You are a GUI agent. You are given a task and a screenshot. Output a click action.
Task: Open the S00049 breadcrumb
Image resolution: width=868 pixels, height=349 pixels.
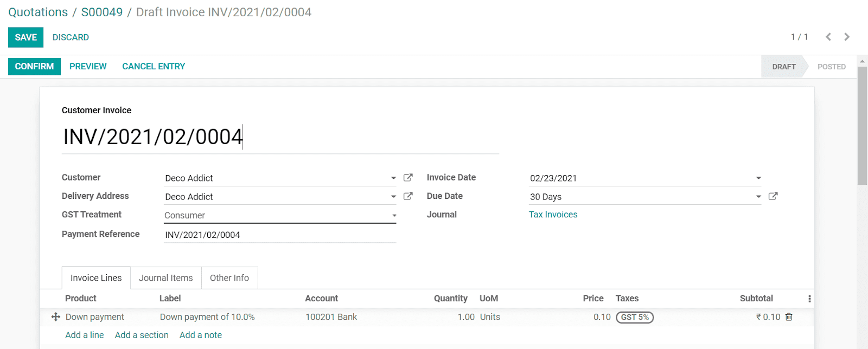pyautogui.click(x=102, y=12)
